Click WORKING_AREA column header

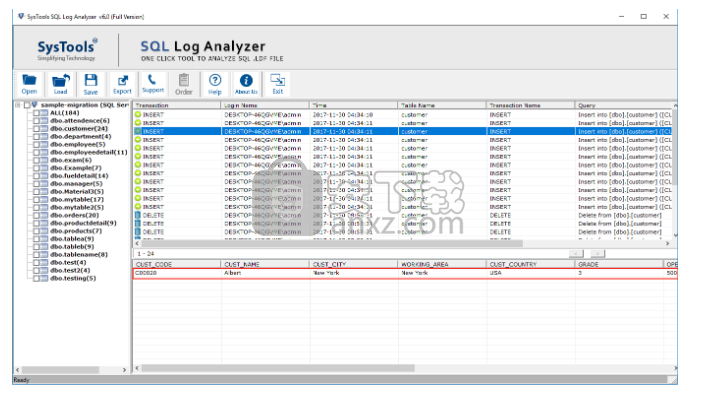pos(442,265)
